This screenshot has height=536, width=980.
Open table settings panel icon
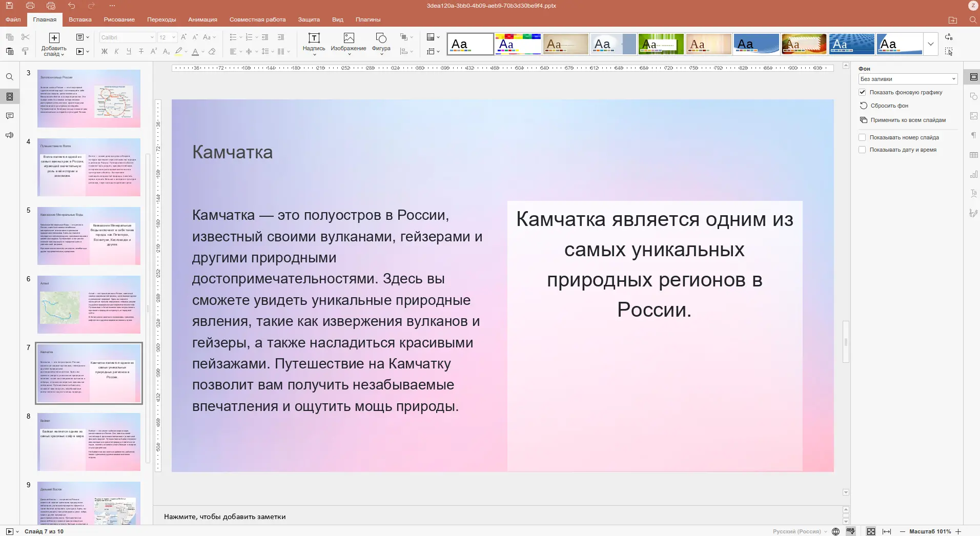coord(973,155)
